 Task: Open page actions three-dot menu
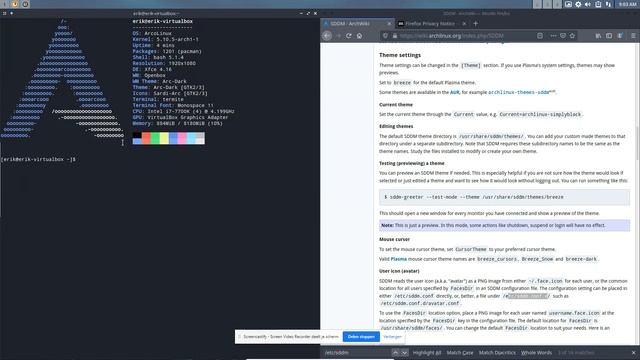pos(553,36)
